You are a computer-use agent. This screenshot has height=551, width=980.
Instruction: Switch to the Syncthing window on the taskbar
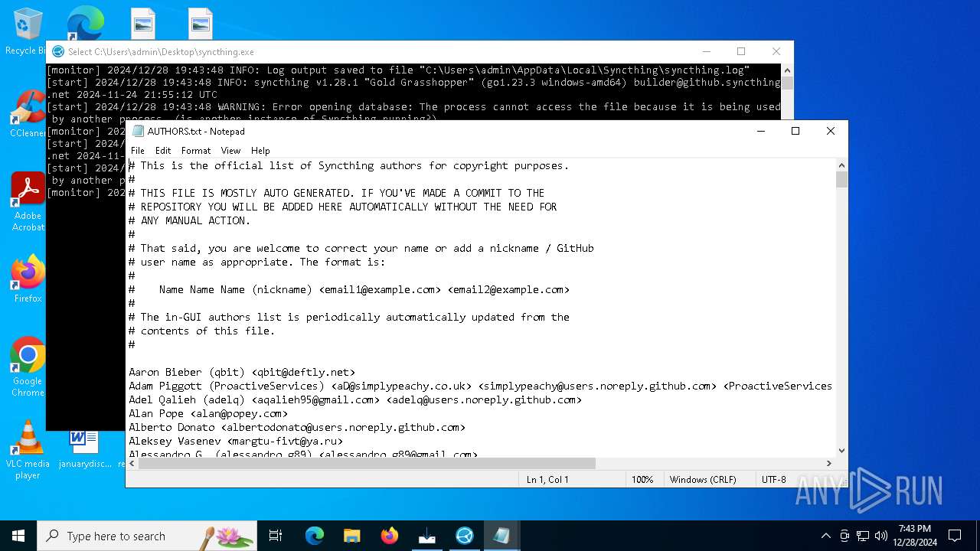coord(465,536)
